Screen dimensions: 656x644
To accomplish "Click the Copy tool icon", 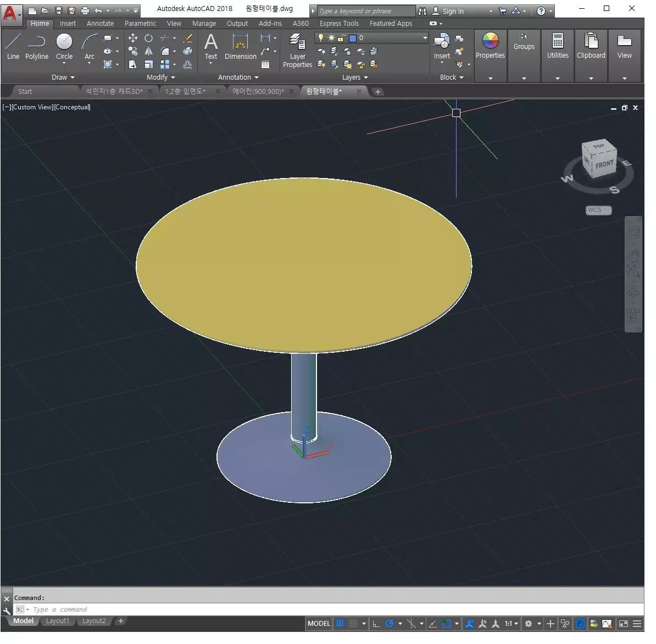I will 132,51.
